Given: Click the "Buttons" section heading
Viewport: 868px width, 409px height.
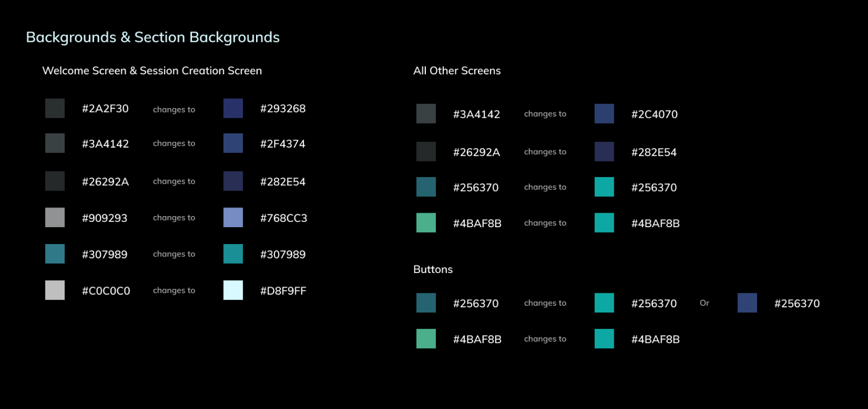Looking at the screenshot, I should [x=433, y=270].
